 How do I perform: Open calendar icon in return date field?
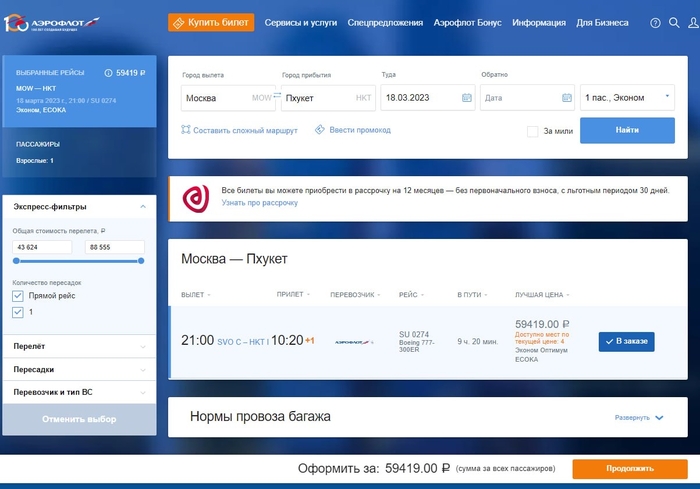pyautogui.click(x=567, y=97)
